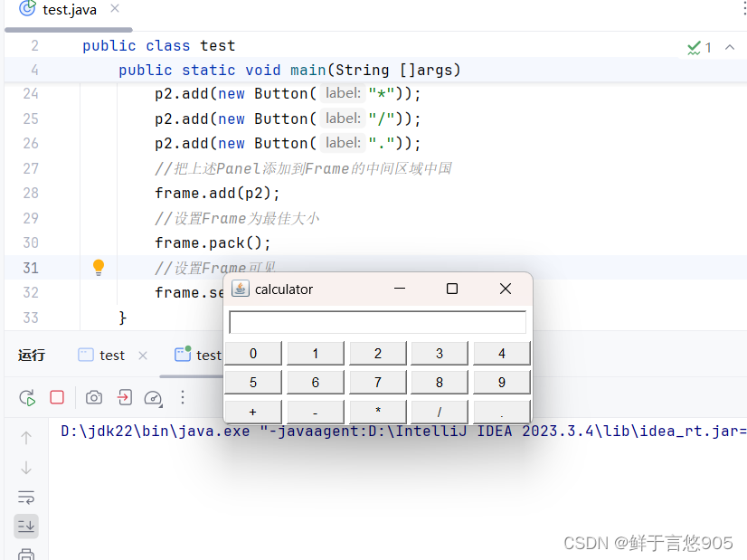Image resolution: width=747 pixels, height=560 pixels.
Task: Click the print icon in the console sidebar
Action: click(26, 555)
